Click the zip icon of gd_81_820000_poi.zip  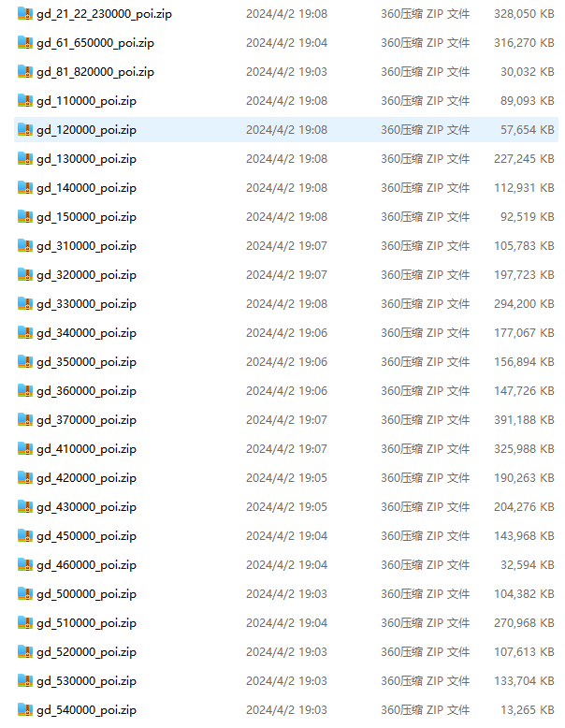pyautogui.click(x=25, y=71)
